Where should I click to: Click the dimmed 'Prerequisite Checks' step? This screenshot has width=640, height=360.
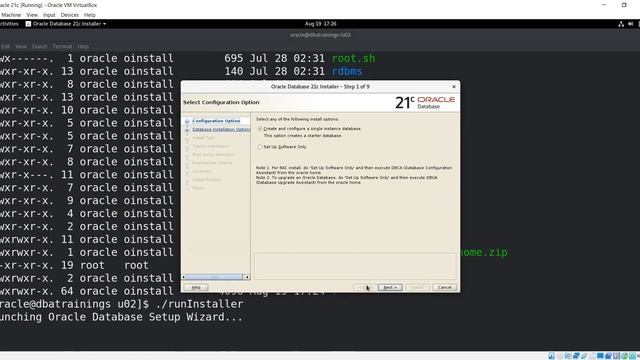[x=212, y=163]
